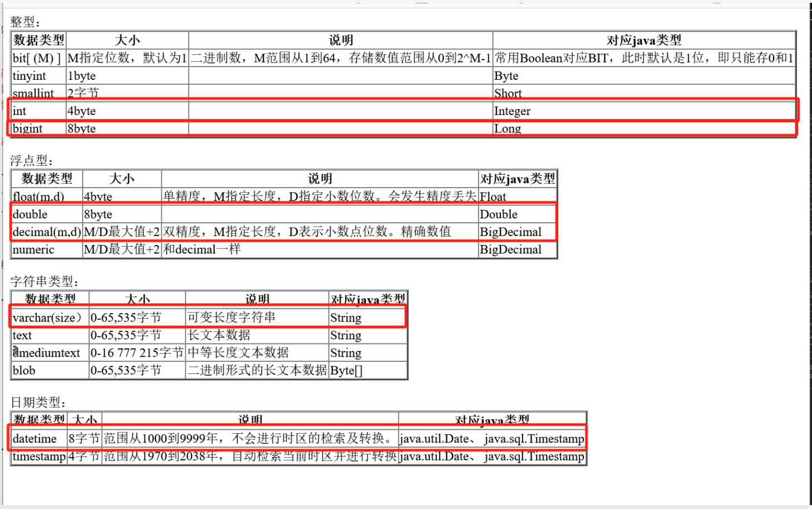The height and width of the screenshot is (509, 812).
Task: Click 'BigDecimal' in the decimal row
Action: coord(518,232)
